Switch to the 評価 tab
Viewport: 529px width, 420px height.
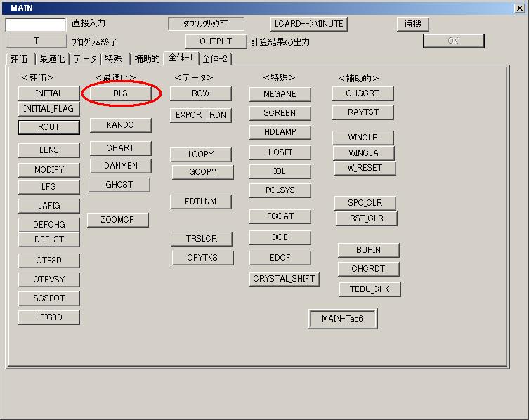click(x=20, y=59)
